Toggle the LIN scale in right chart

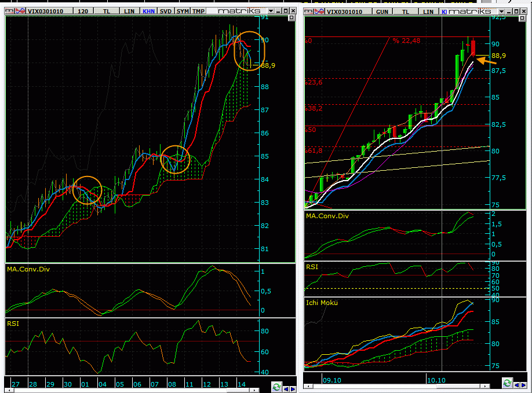(428, 11)
